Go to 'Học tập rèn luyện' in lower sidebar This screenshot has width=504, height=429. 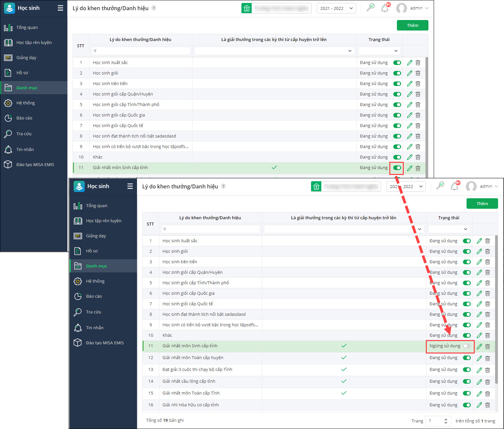click(103, 221)
